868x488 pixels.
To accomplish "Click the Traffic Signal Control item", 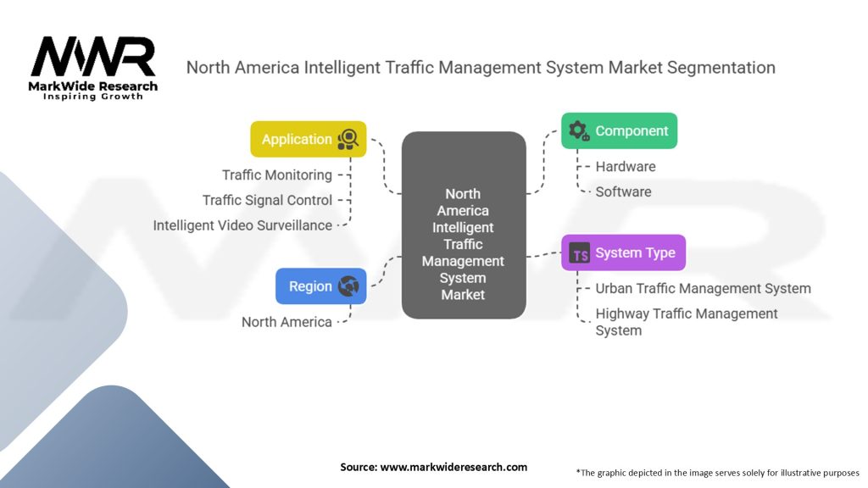I will point(267,200).
